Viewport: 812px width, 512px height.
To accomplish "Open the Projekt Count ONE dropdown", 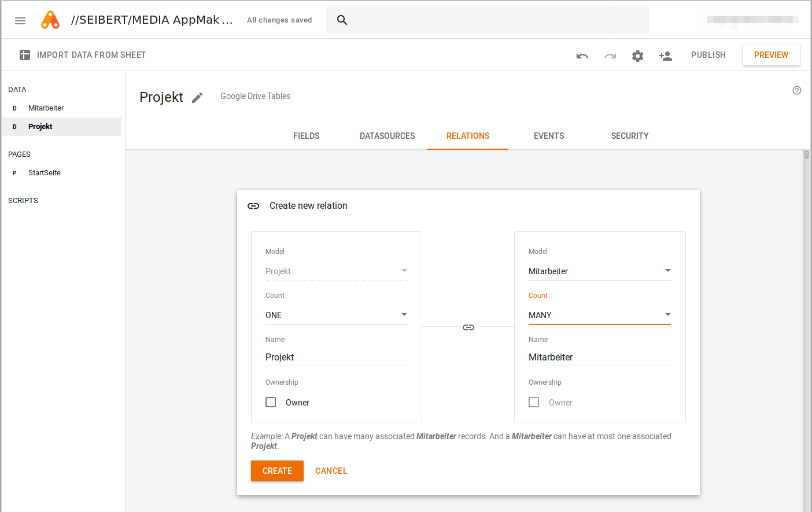I will [x=336, y=315].
